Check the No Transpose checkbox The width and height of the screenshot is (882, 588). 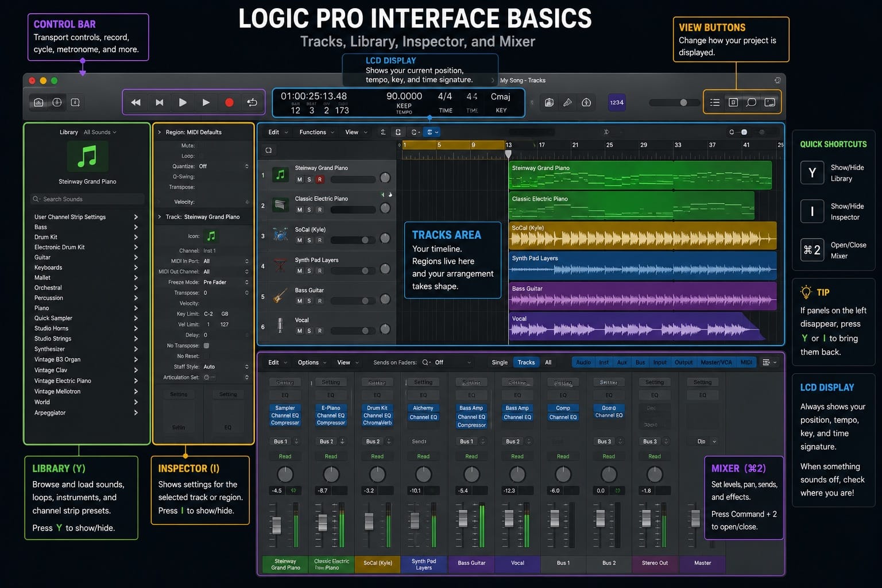click(x=206, y=346)
